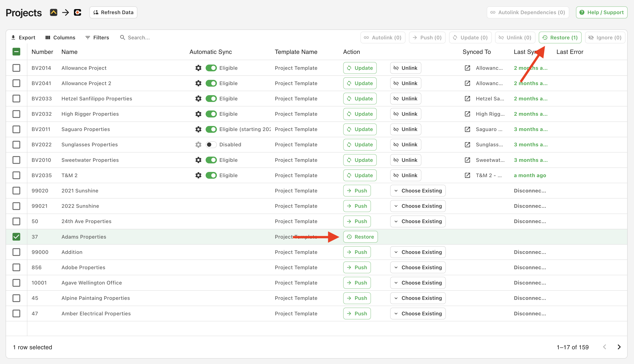Check the Amber Electrical Properties checkbox
The image size is (634, 364).
click(x=16, y=313)
